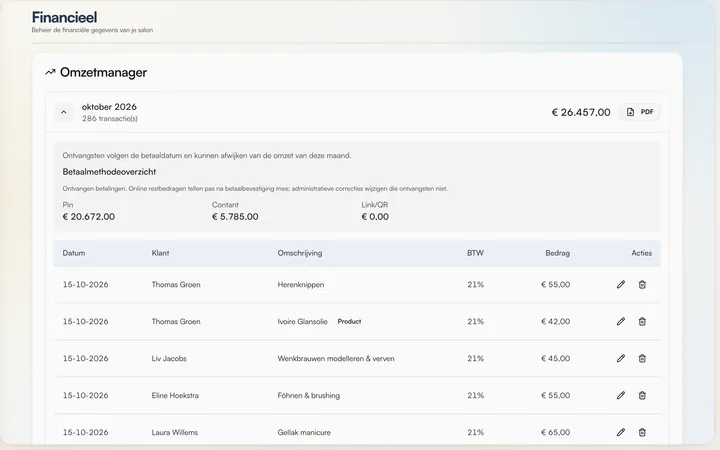This screenshot has height=450, width=720.
Task: Click the 21% BTW value in Eline Hoekstra row
Action: point(476,395)
